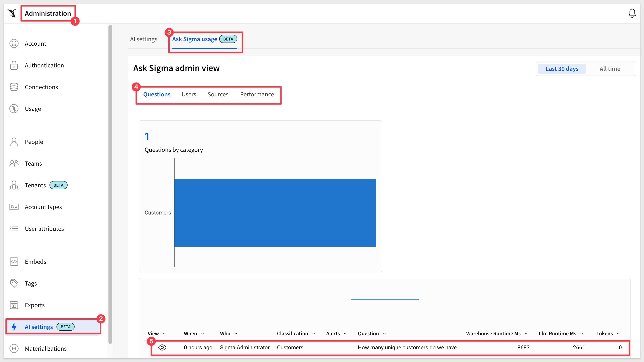Navigate to the People page
The height and width of the screenshot is (362, 644).
(x=34, y=142)
